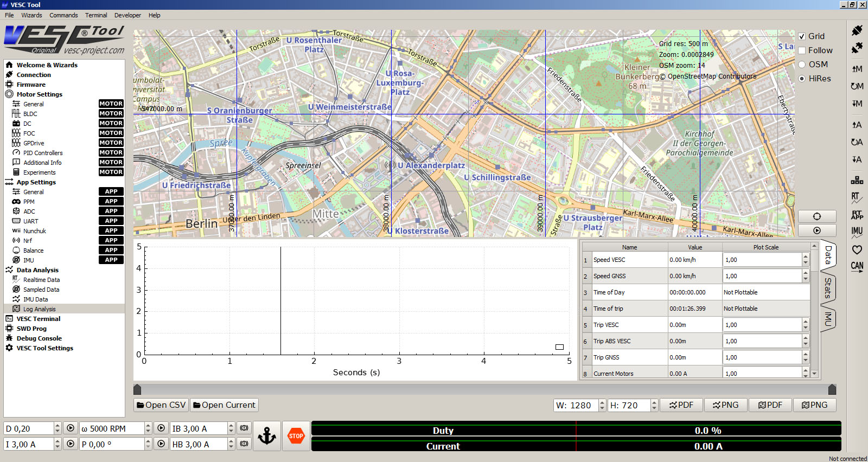Click the right playback range marker

pyautogui.click(x=832, y=389)
